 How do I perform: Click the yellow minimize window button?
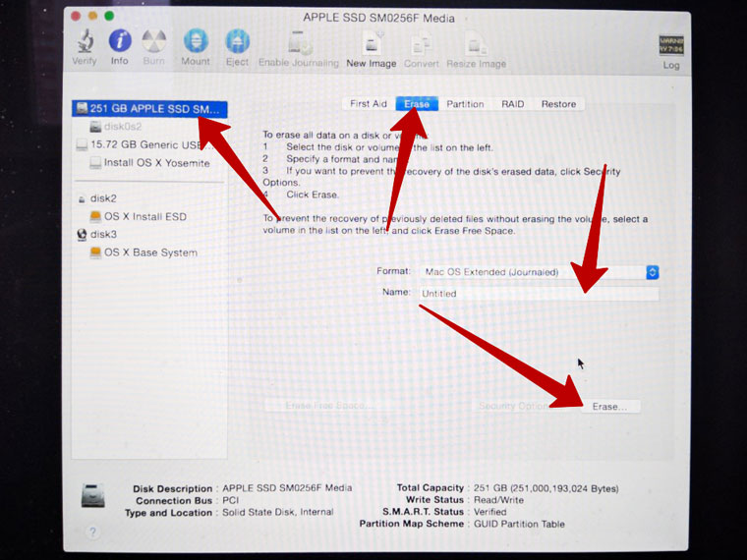coord(92,16)
